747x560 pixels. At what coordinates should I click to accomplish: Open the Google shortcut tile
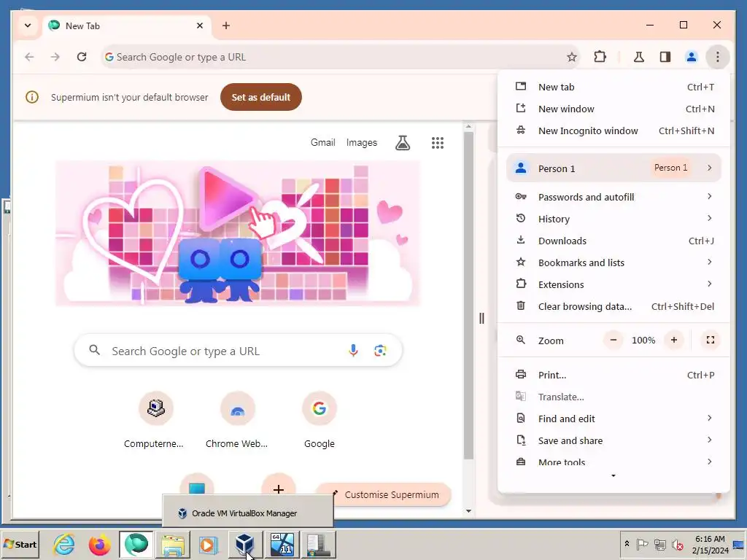[x=320, y=420]
